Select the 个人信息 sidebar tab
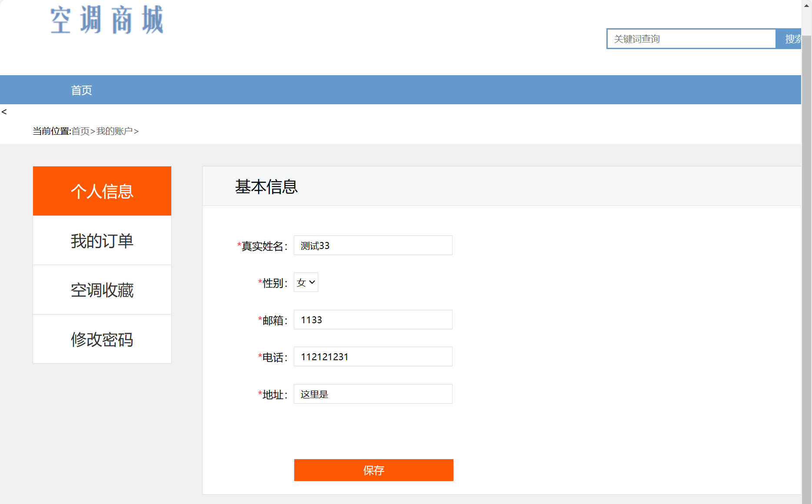This screenshot has height=504, width=812. 102,191
